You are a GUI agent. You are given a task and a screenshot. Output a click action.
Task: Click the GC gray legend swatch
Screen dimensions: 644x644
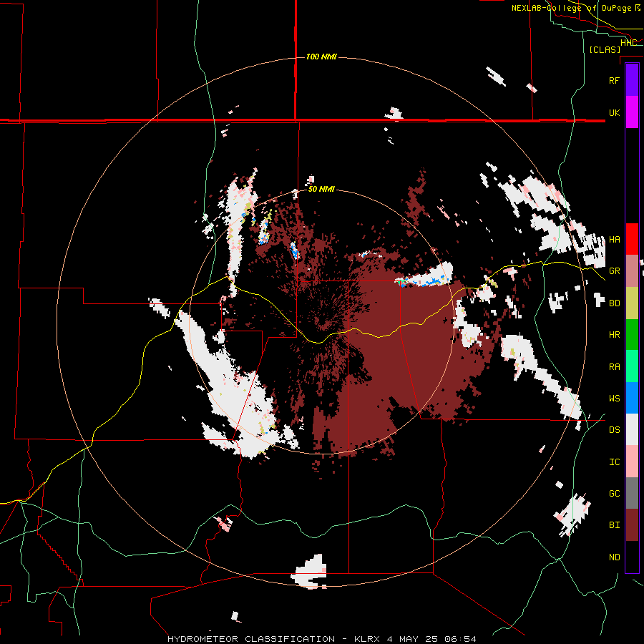(632, 493)
